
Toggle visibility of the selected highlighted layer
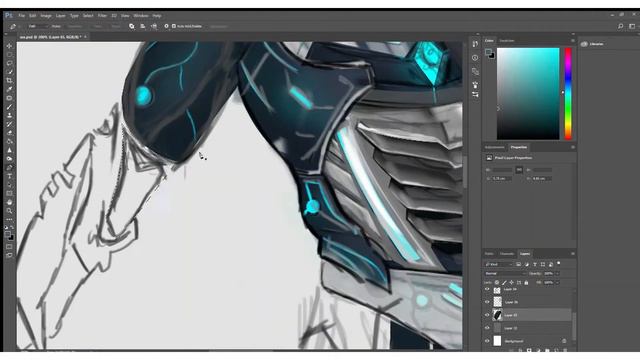487,315
